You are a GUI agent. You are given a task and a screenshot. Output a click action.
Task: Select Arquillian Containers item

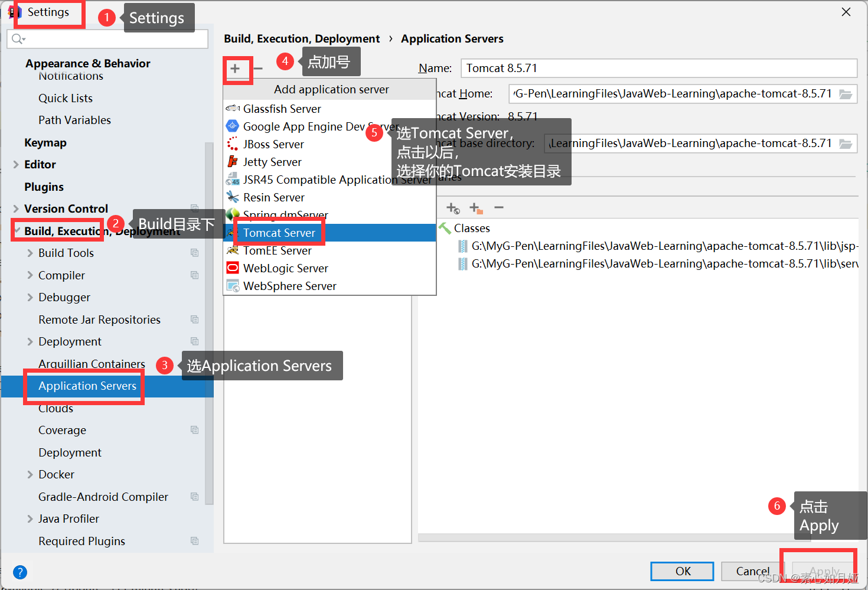click(x=92, y=364)
